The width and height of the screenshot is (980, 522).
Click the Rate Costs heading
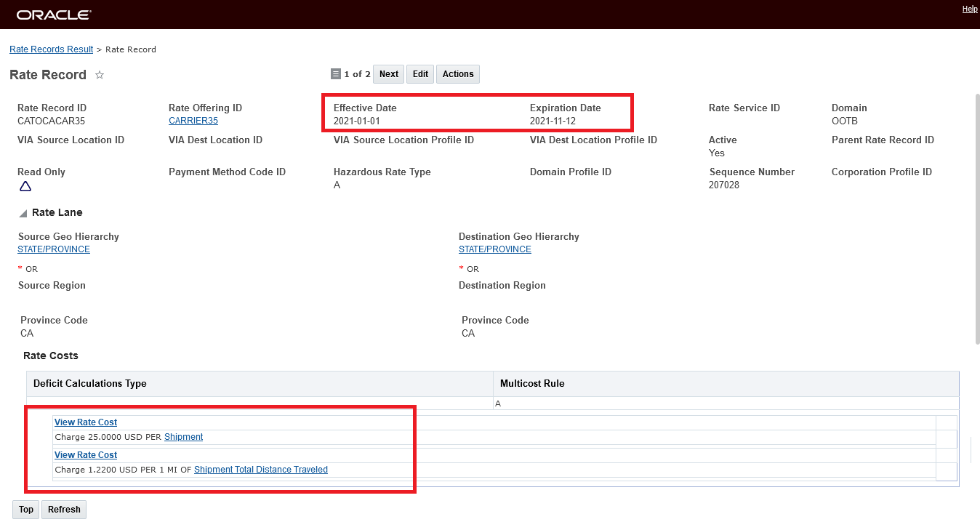point(51,356)
